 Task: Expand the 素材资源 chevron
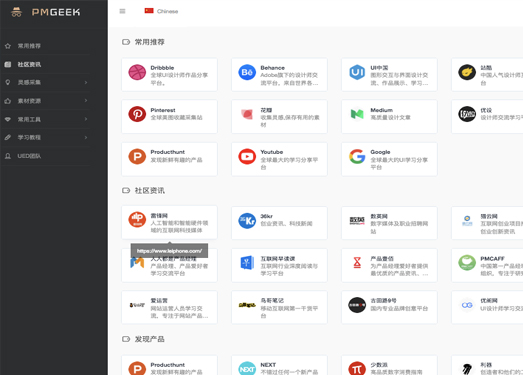pyautogui.click(x=86, y=101)
